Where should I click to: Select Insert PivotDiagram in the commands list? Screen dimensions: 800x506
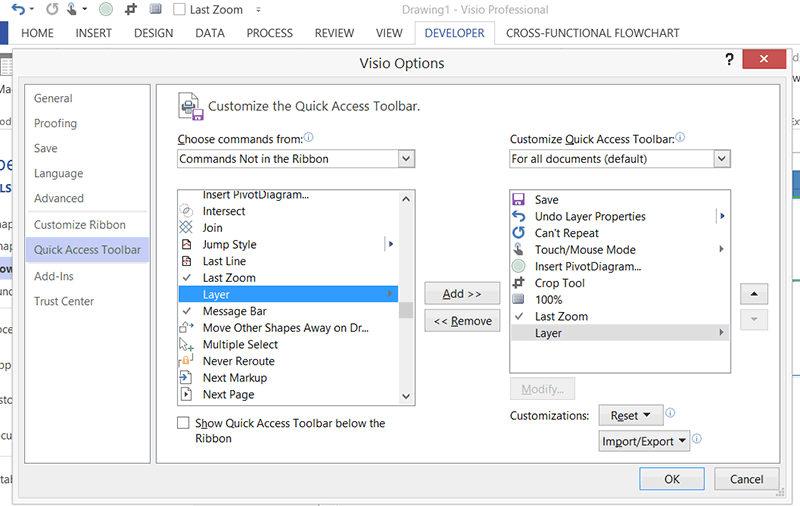tap(288, 196)
